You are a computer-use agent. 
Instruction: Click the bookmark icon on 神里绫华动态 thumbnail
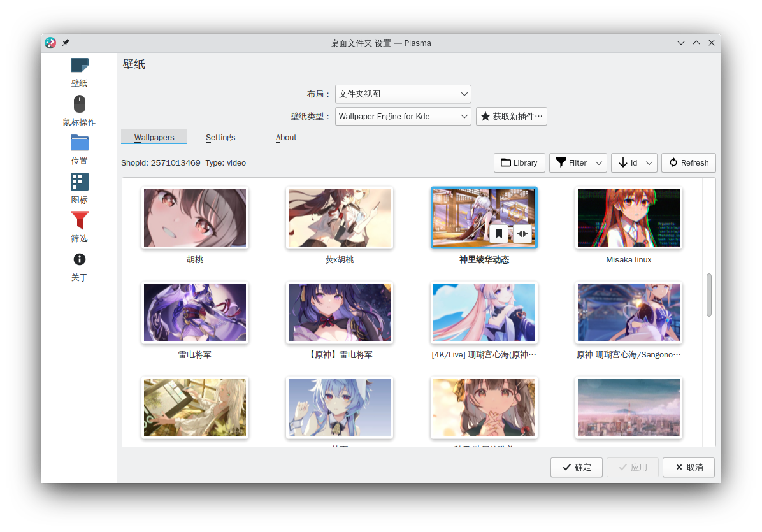(x=499, y=234)
